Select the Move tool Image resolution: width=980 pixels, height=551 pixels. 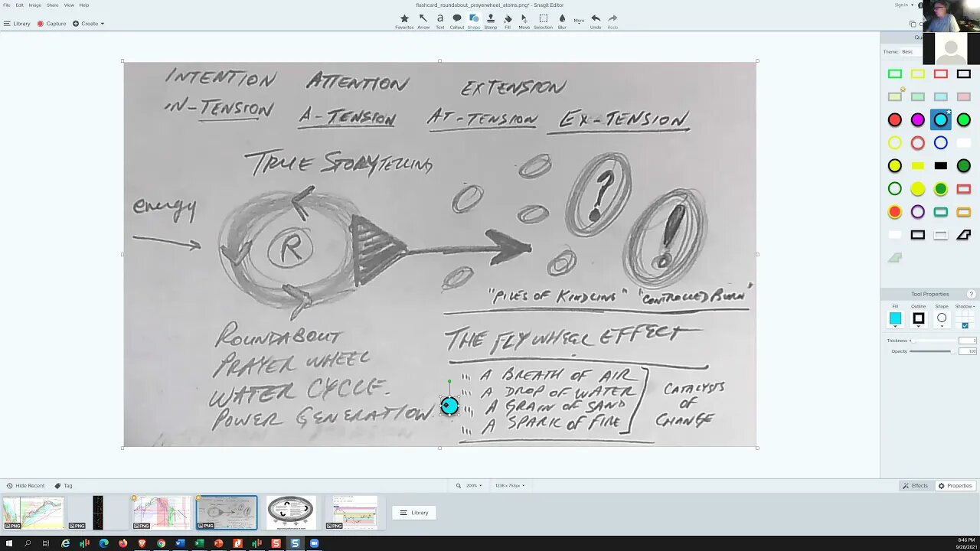[x=524, y=21]
